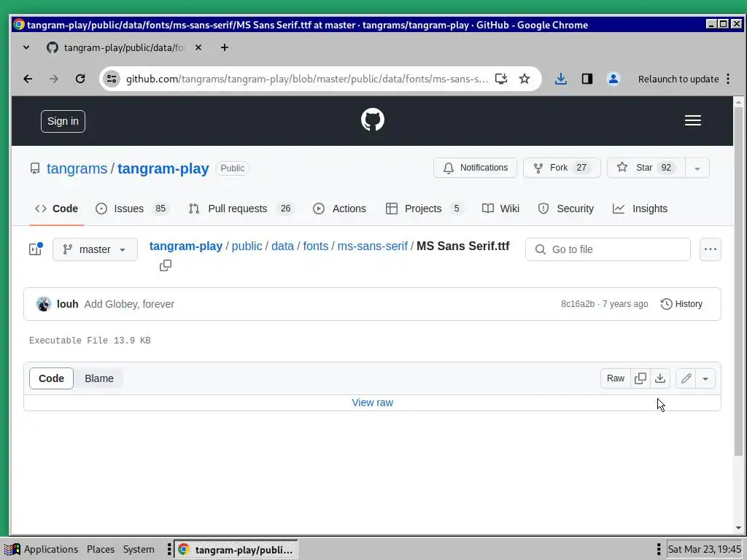This screenshot has height=560, width=747.
Task: Click the Notifications bell button
Action: click(x=475, y=168)
